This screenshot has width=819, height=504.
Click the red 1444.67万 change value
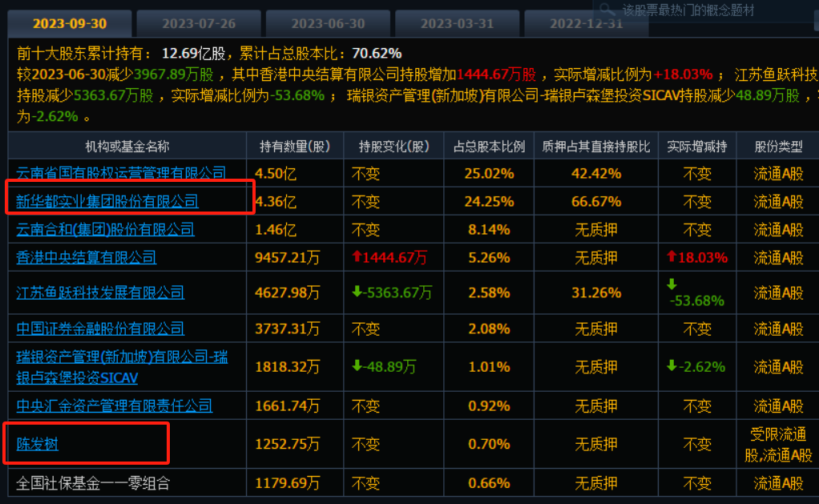click(389, 257)
